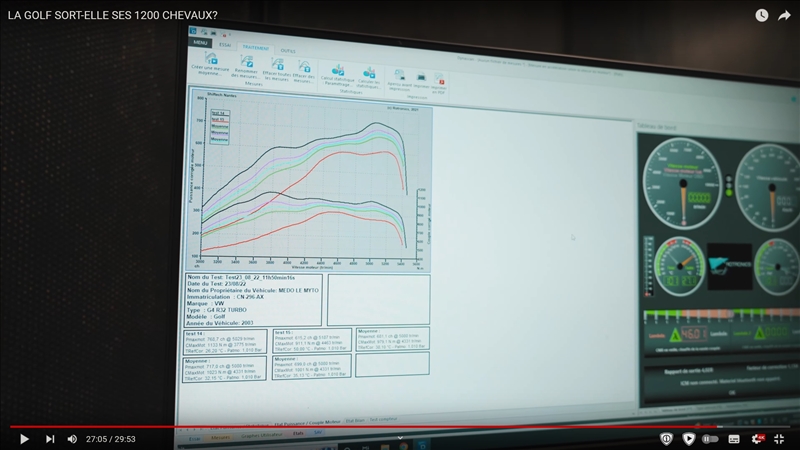Click the Immatriculation CN 296 AX line

coord(225,297)
